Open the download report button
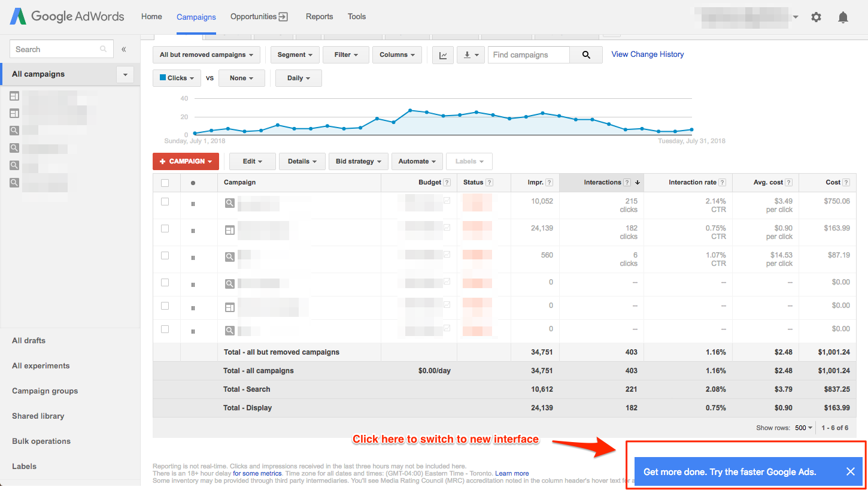Screen dimensions: 868x490 [x=471, y=55]
